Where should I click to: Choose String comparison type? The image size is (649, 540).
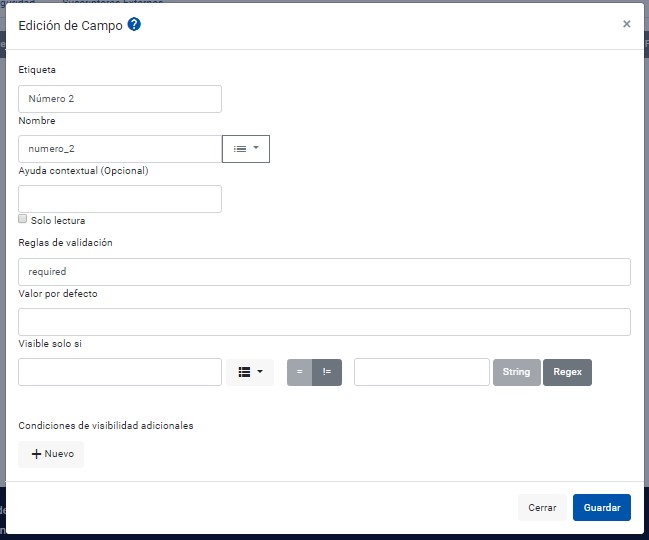517,372
